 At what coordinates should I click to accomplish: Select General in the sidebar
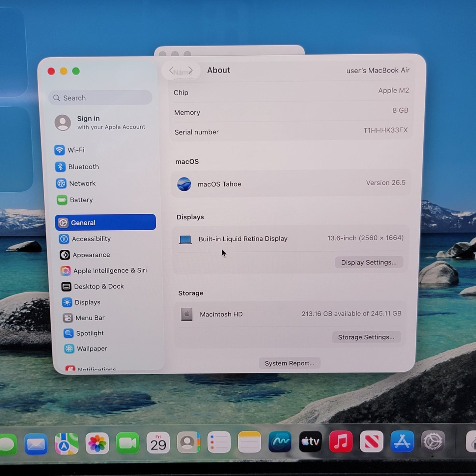click(105, 222)
